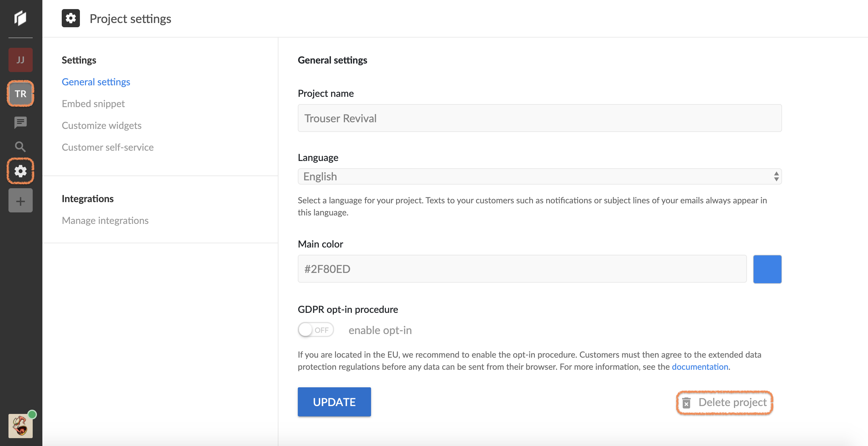
Task: Click Delete project
Action: pos(725,402)
